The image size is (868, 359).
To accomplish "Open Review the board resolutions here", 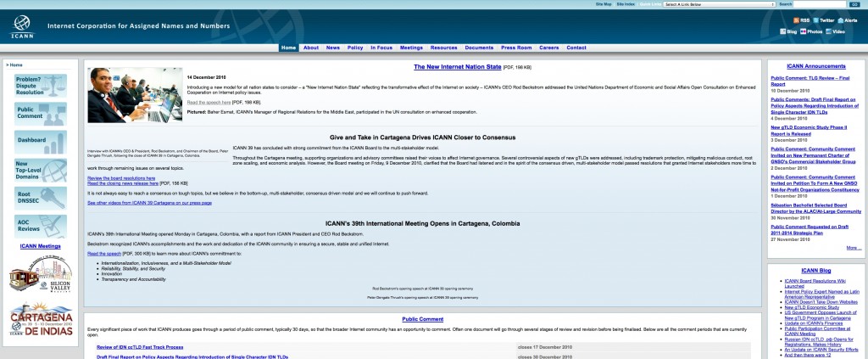I will click(121, 178).
